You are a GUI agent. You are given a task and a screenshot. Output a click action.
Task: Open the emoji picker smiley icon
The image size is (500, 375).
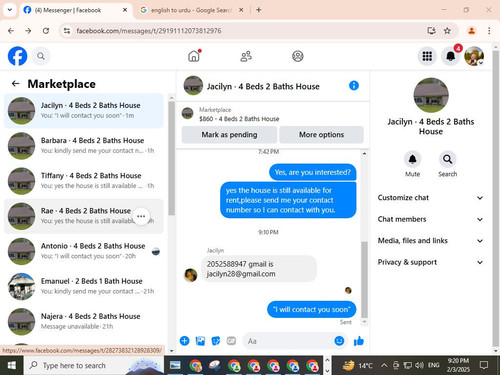[x=339, y=341]
